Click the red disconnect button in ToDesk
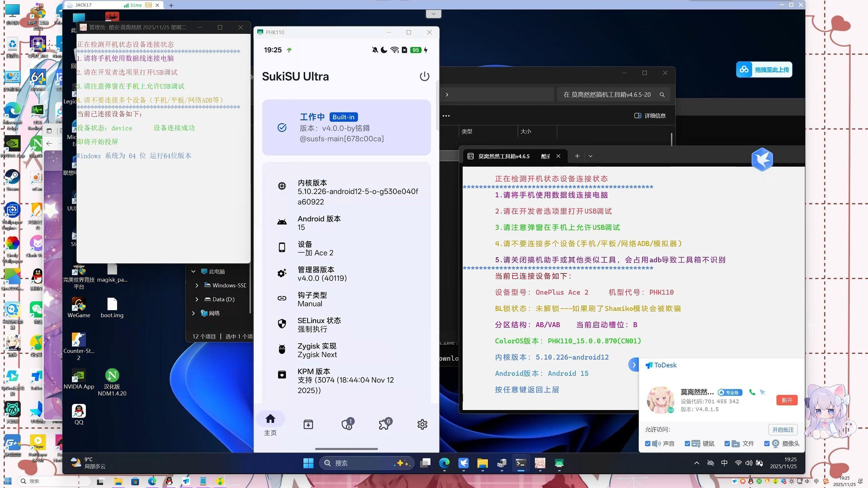868x488 pixels. click(x=787, y=400)
